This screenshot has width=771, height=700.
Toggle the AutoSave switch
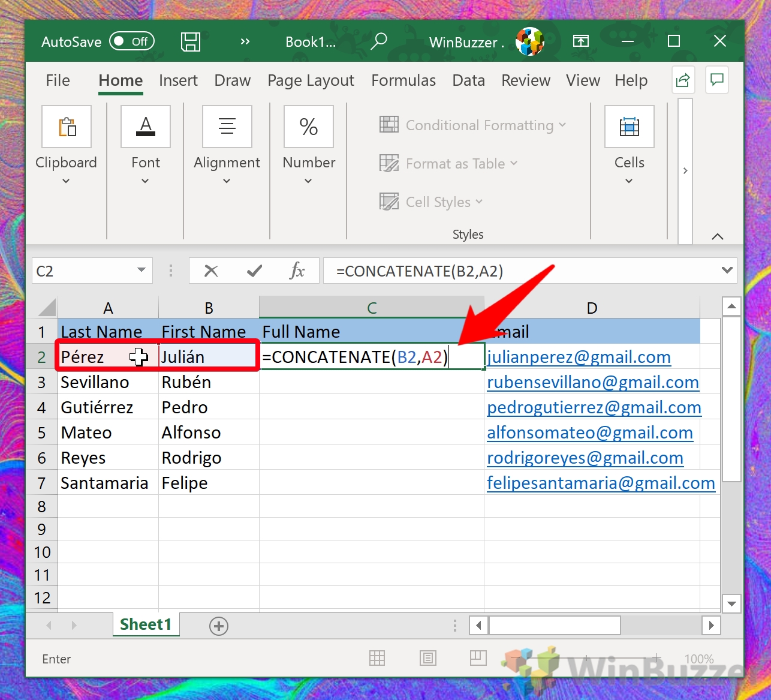[132, 41]
